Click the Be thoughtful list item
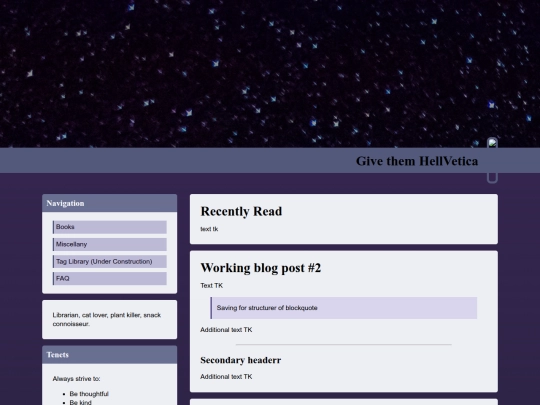The width and height of the screenshot is (540, 405). (89, 394)
